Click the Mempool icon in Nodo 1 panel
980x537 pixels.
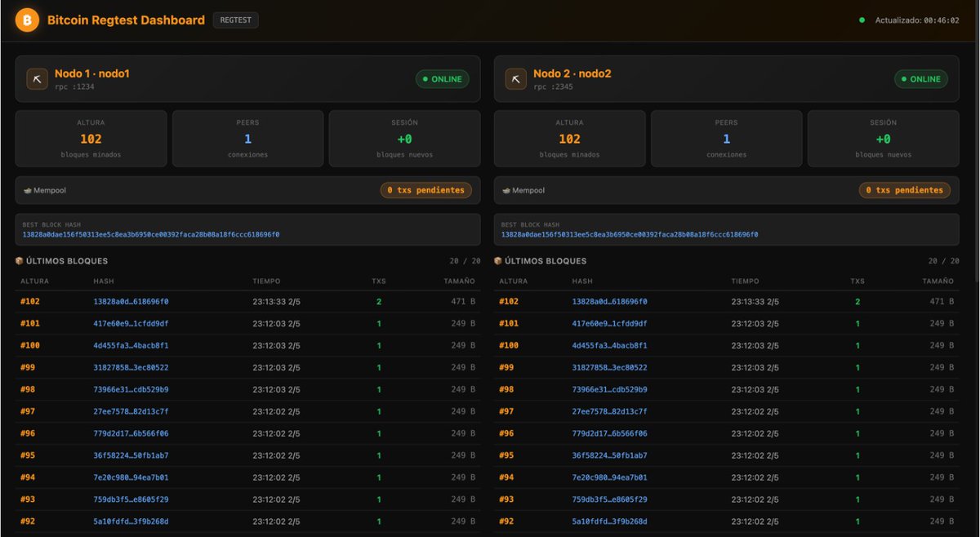click(x=28, y=190)
